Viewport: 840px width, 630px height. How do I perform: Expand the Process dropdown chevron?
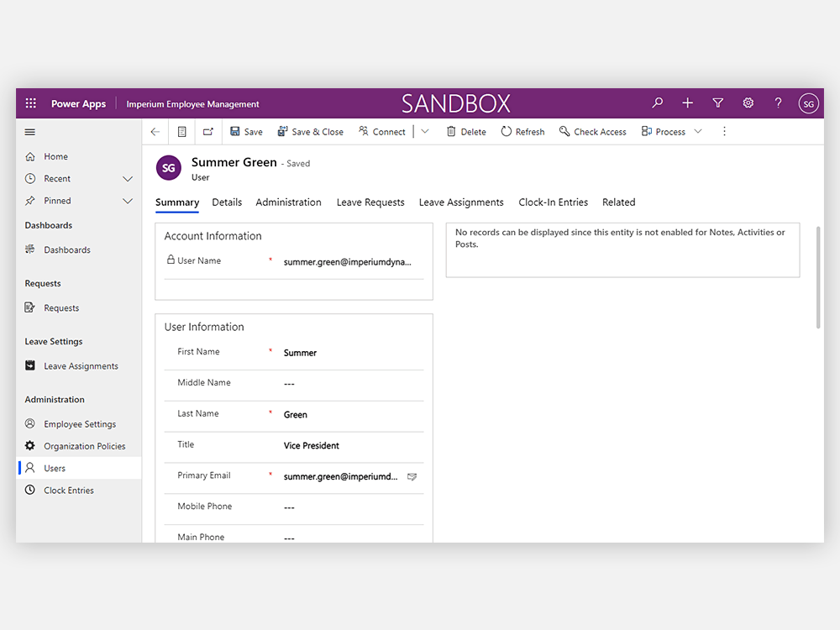click(x=698, y=132)
